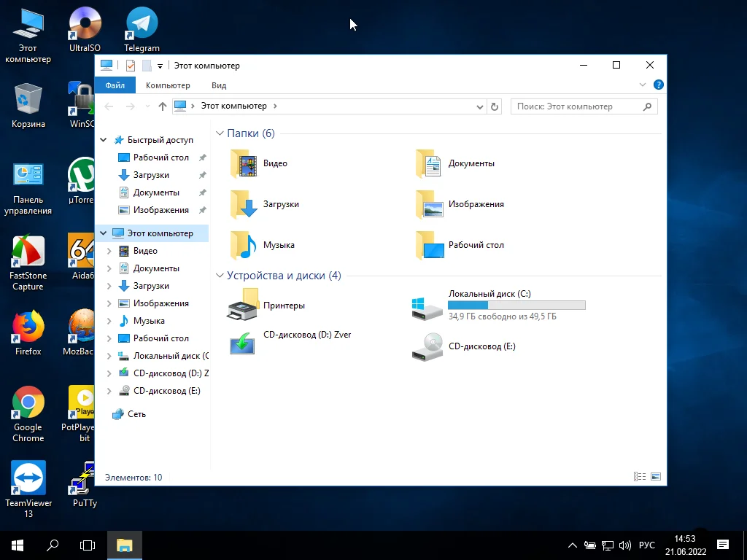Collapse the Папки (6) group
The height and width of the screenshot is (560, 747).
tap(220, 133)
